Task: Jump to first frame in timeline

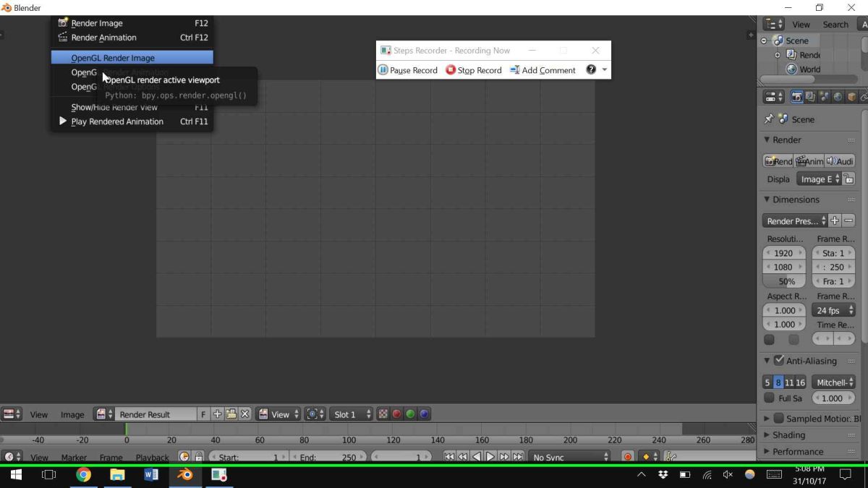Action: (449, 457)
